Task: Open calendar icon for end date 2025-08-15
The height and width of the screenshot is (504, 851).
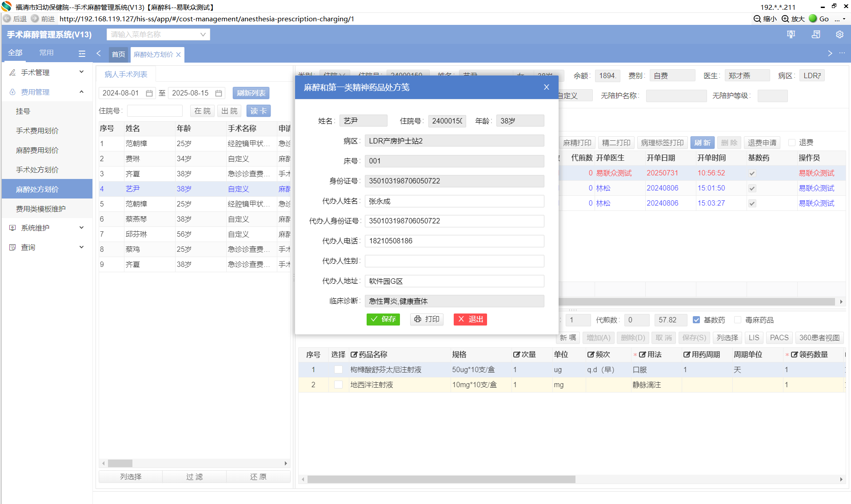Action: tap(219, 93)
